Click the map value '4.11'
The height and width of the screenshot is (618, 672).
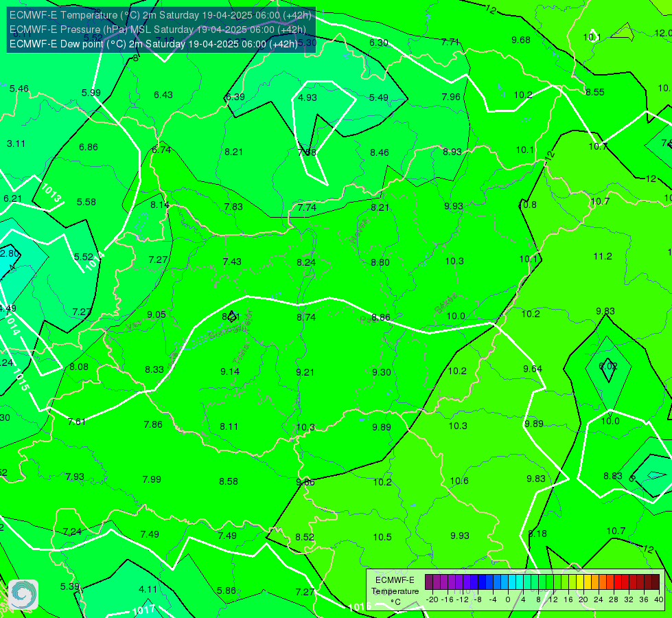148,590
